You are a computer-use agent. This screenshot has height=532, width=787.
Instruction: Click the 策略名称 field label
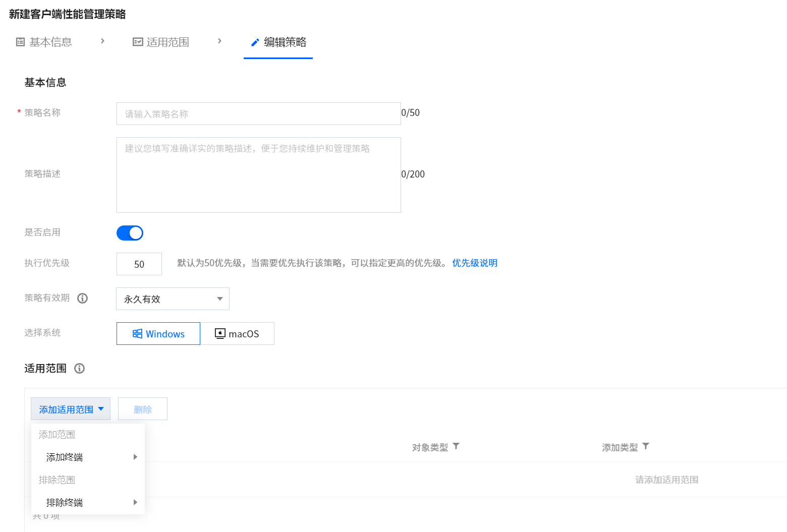click(x=42, y=113)
